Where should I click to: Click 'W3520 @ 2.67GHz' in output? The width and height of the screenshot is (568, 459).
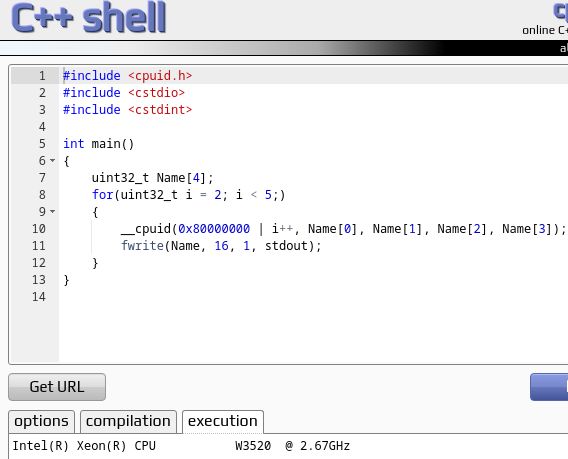(293, 446)
